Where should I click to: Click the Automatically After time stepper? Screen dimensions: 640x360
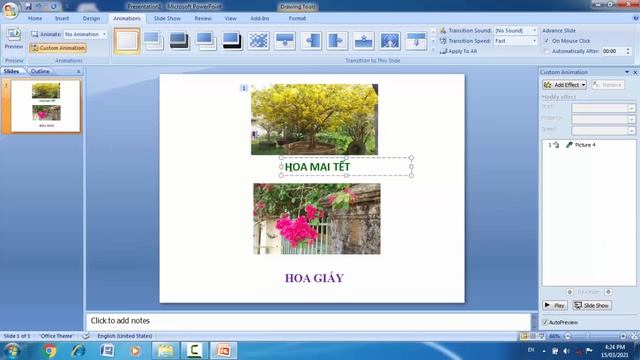628,51
